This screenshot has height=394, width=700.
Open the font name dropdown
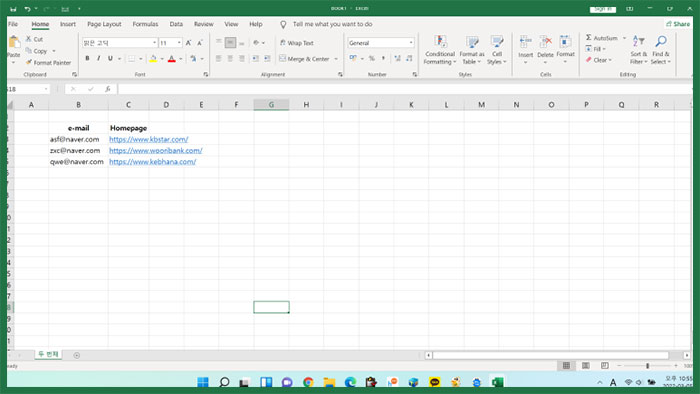click(154, 43)
